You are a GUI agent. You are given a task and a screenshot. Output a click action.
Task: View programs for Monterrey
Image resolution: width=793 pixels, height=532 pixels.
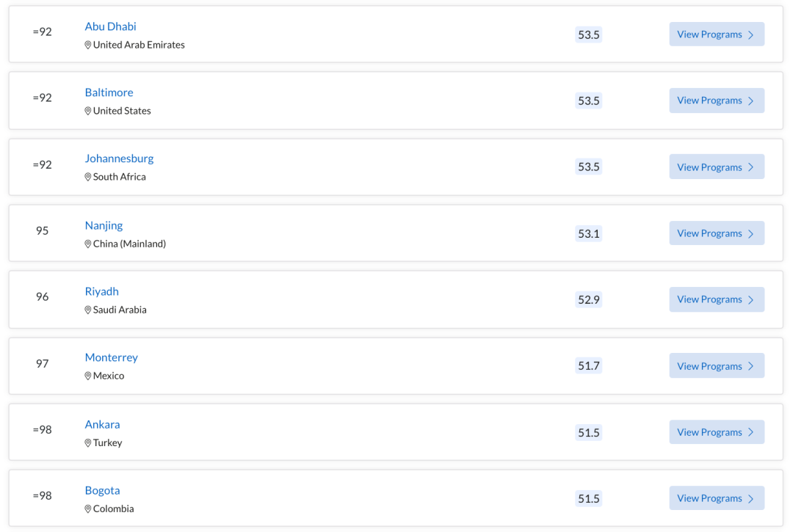pyautogui.click(x=717, y=365)
